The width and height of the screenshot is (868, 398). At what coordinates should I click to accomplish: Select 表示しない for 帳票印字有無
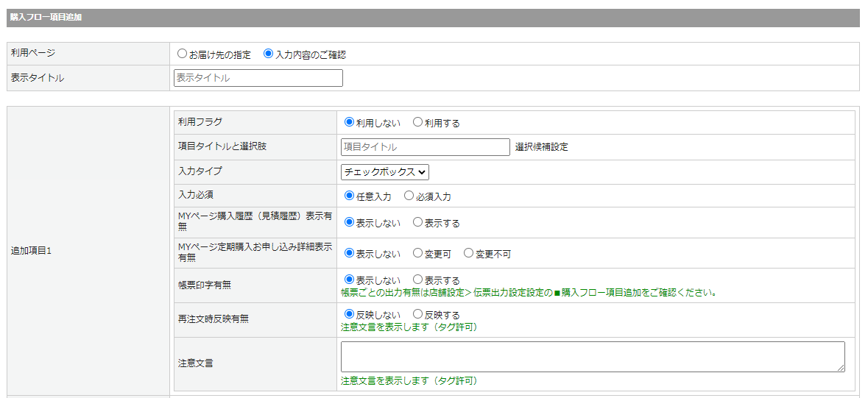pos(349,280)
